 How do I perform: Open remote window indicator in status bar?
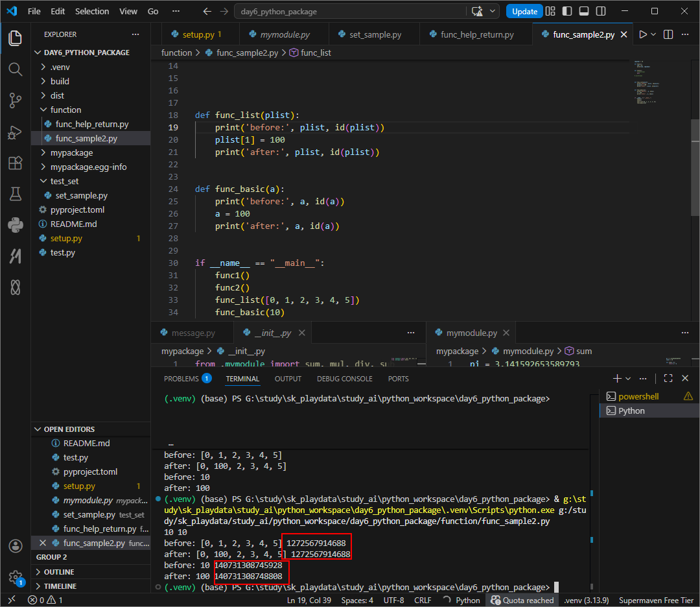point(12,600)
